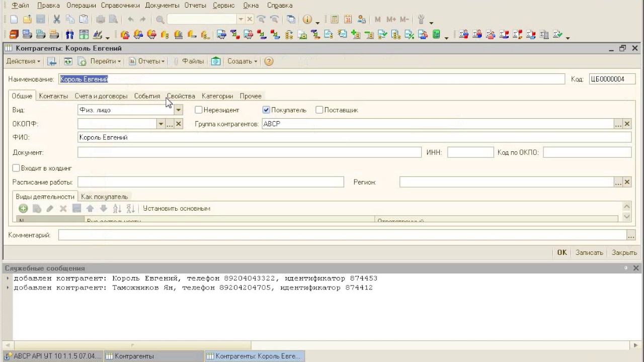This screenshot has height=362, width=644.
Task: Open the Действия dropdown menu
Action: coord(24,61)
